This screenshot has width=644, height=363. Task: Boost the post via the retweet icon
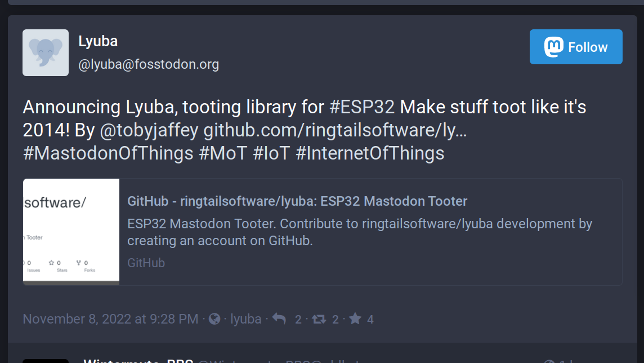319,319
